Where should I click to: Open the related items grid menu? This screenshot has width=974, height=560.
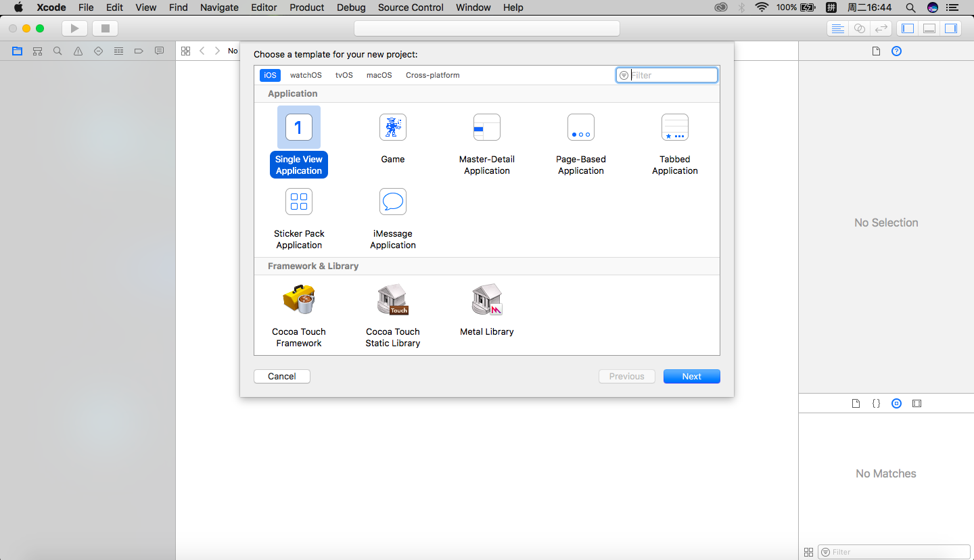pyautogui.click(x=185, y=51)
